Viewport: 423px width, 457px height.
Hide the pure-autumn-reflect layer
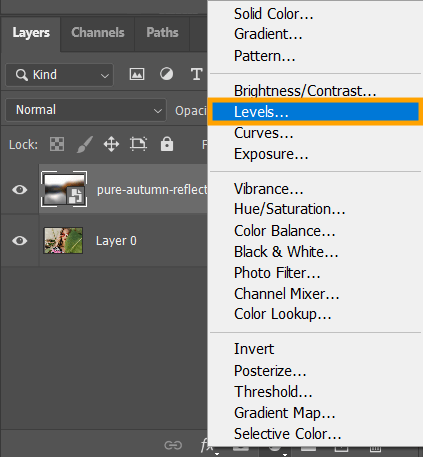pos(20,190)
